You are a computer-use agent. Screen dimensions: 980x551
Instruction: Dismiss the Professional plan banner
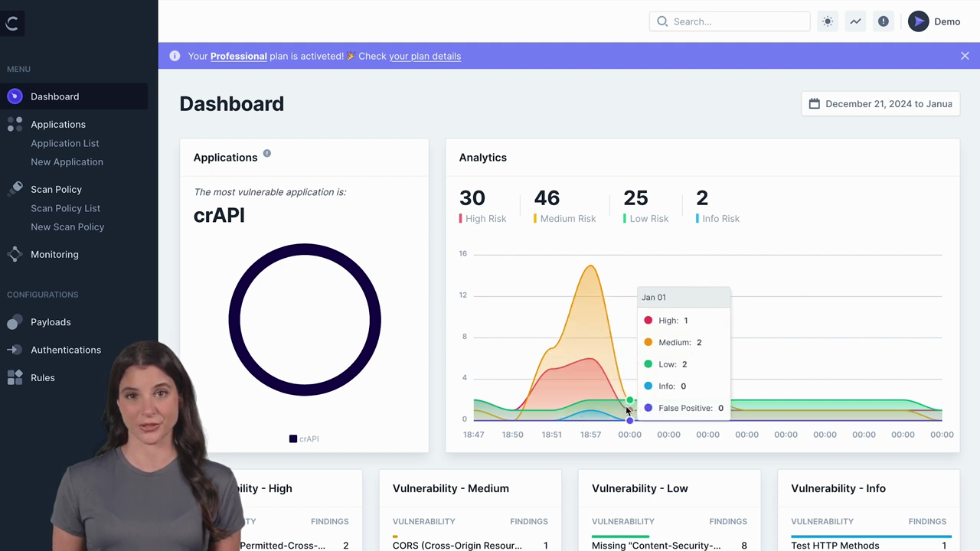click(x=965, y=56)
